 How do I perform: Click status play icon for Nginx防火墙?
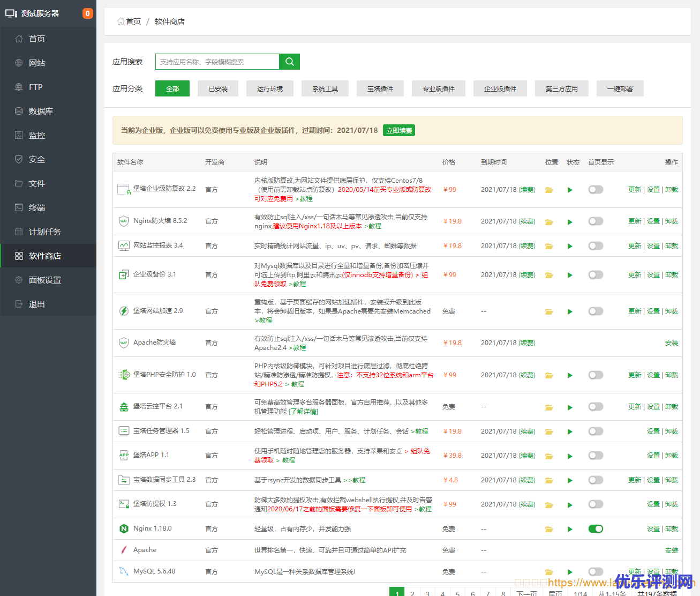click(x=570, y=221)
